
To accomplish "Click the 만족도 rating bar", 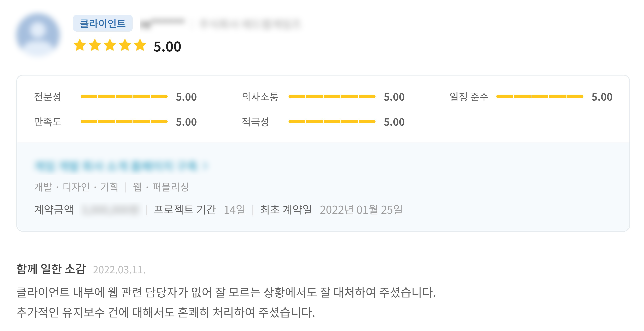I will click(x=124, y=122).
